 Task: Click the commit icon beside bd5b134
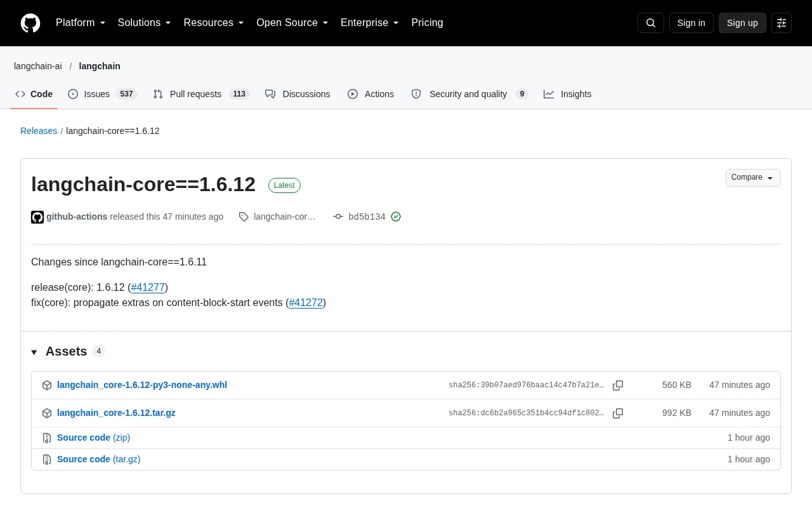[338, 217]
